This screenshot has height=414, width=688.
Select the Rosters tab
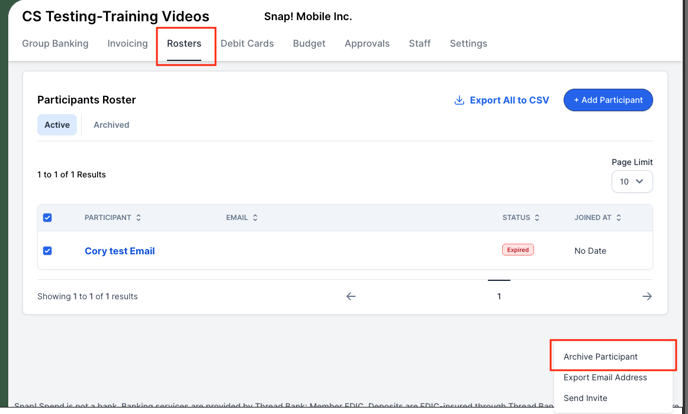(x=184, y=43)
